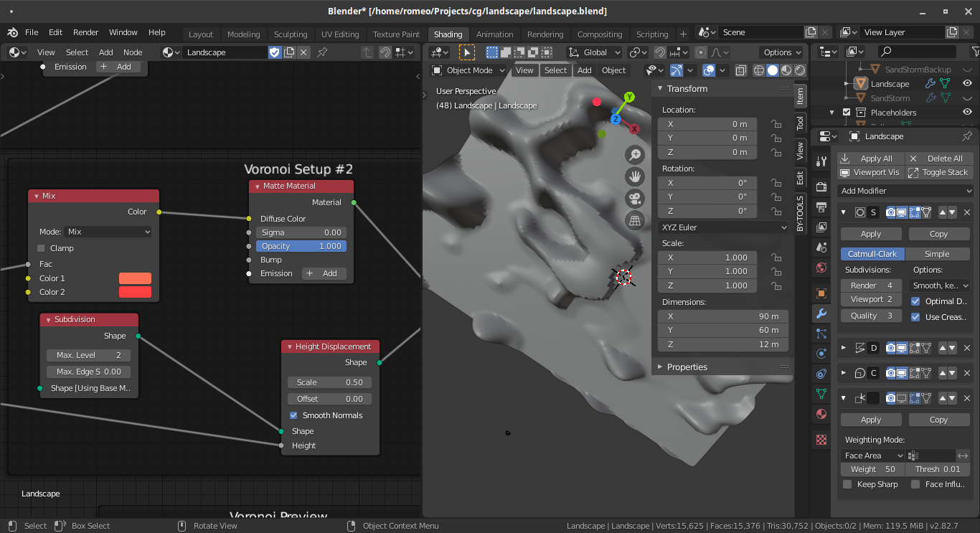Hide Landscape object via eye icon

967,84
